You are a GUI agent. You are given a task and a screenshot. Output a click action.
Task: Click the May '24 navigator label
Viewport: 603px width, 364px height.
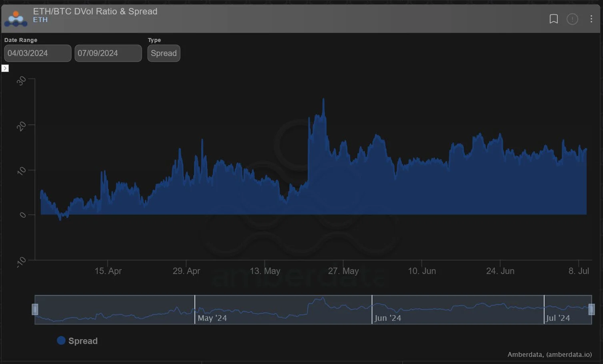(212, 318)
